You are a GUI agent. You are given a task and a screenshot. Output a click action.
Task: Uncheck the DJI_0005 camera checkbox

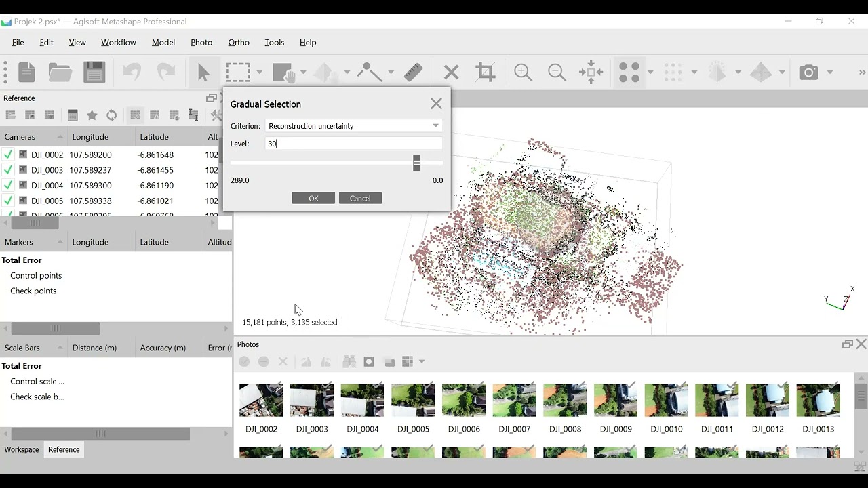click(8, 201)
